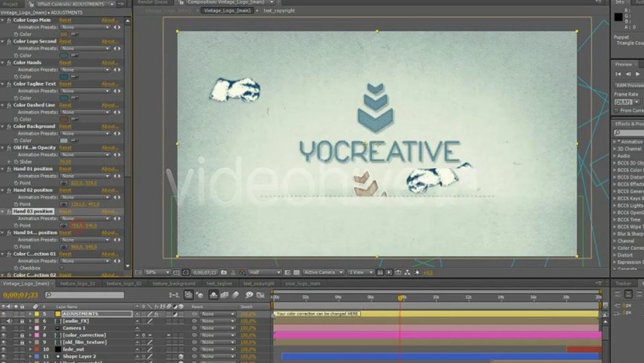
Task: Toggle Checkbox under Color C...ection 01
Action: click(x=63, y=268)
